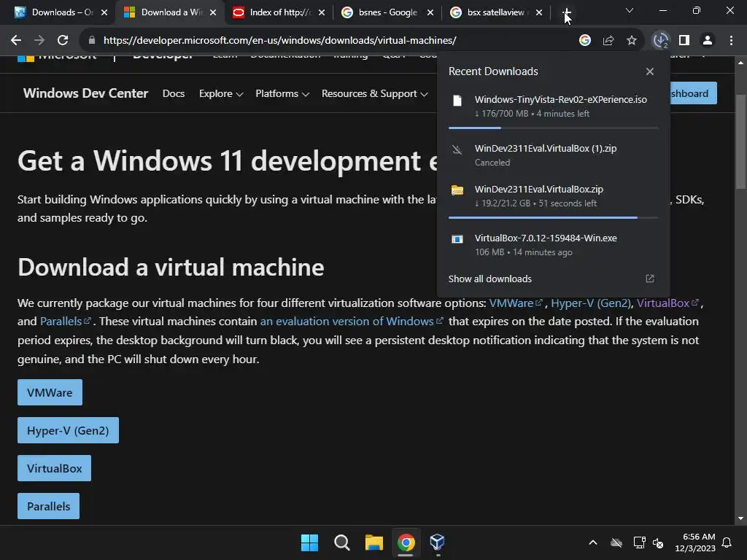Open Windows Dev Center home link
This screenshot has width=747, height=560.
[x=86, y=93]
